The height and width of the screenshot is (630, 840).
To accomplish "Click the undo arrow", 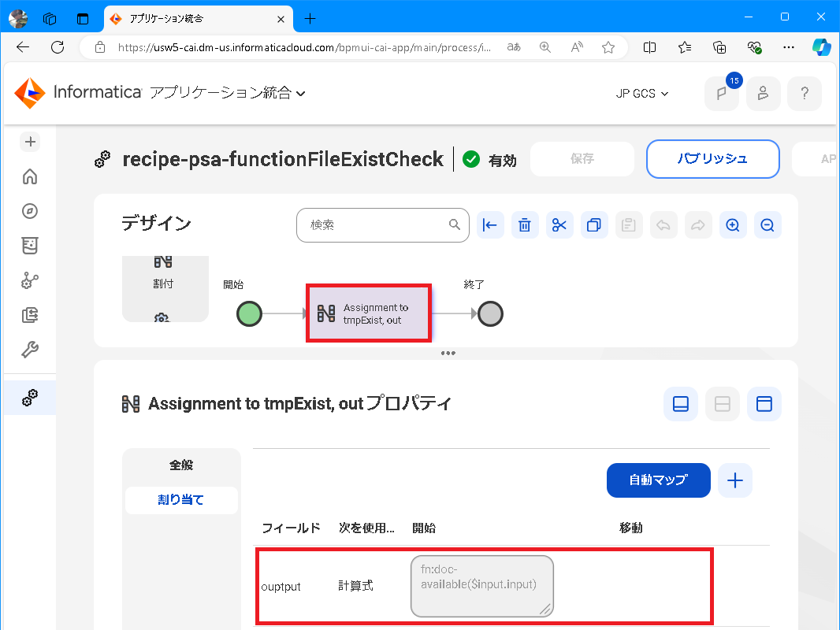I will [x=663, y=224].
